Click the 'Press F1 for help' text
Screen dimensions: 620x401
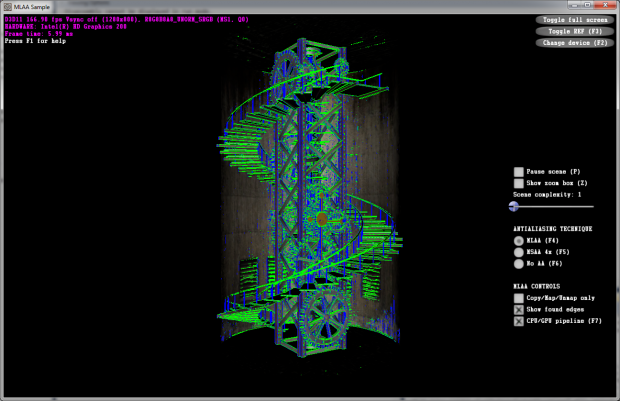click(37, 41)
